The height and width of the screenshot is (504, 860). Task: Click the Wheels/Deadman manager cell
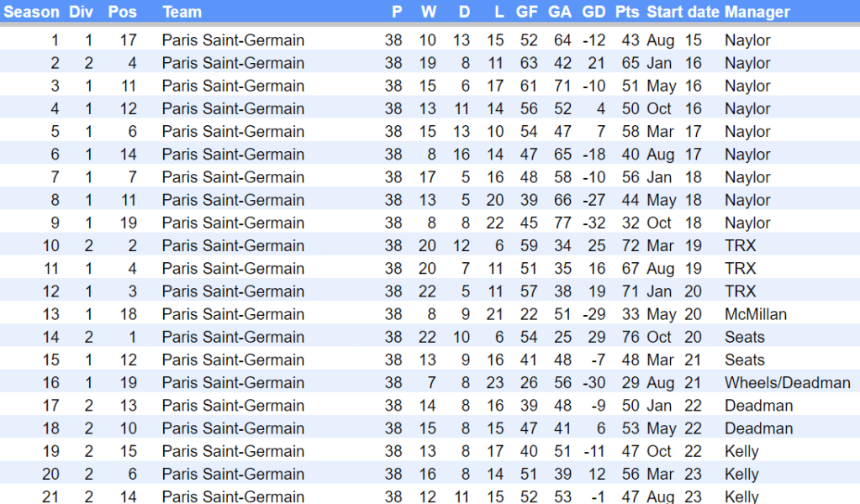tap(787, 382)
